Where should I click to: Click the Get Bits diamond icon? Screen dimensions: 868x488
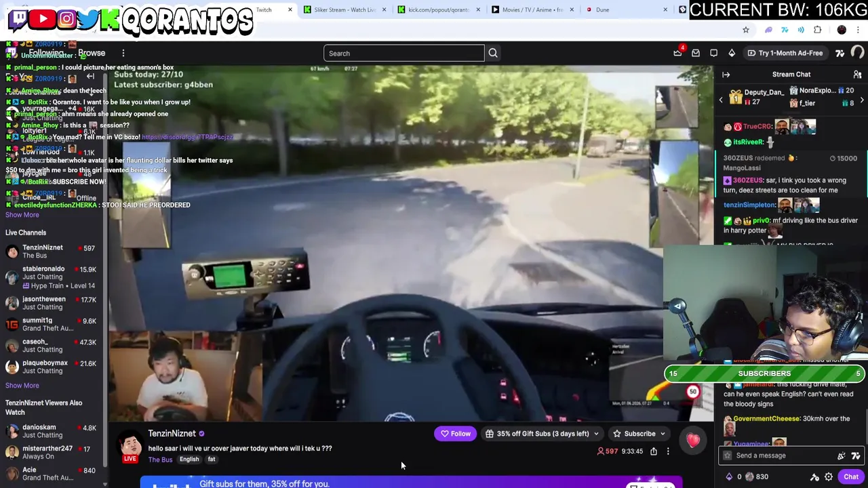point(732,53)
